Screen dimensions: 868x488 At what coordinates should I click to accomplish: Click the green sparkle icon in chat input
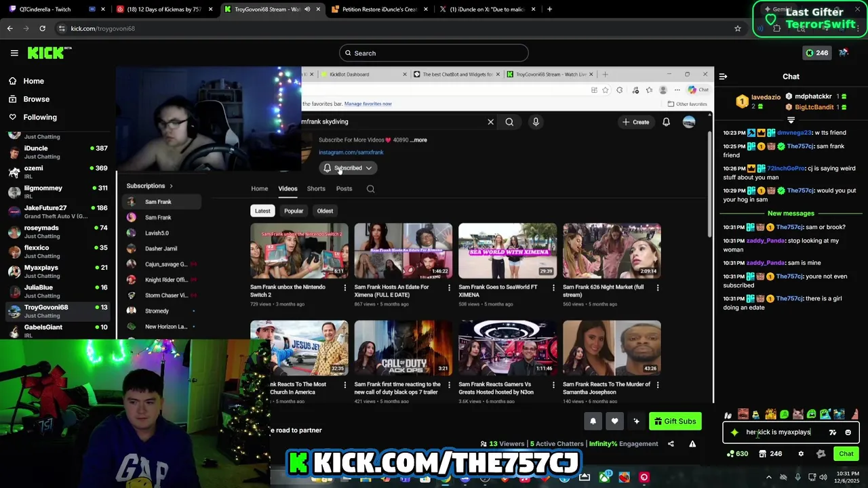[x=734, y=432]
